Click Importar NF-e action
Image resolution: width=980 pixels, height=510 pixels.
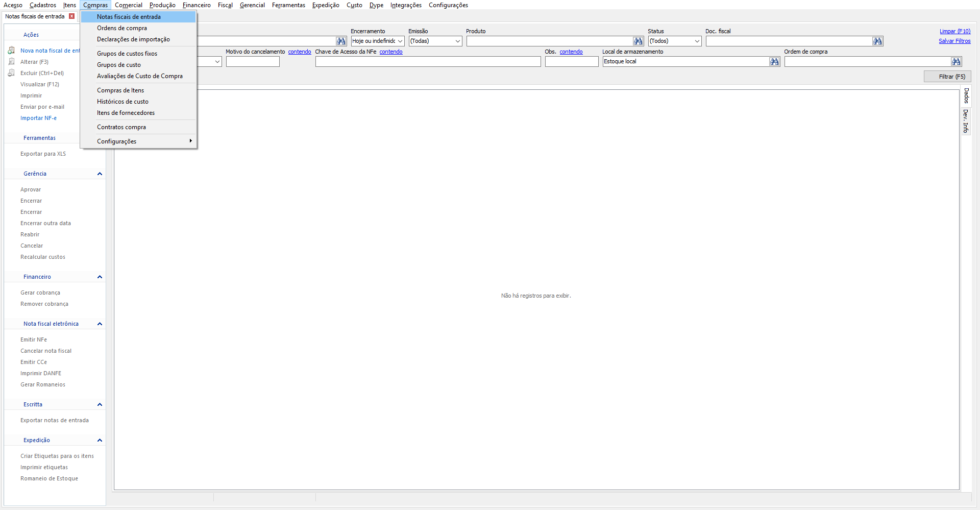(x=38, y=118)
